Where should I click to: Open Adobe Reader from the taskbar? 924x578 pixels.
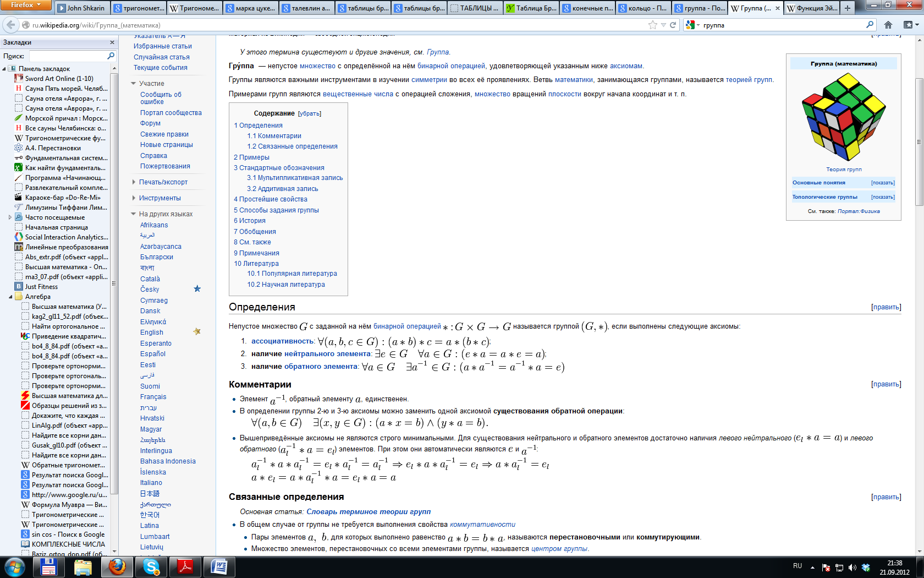coord(185,567)
